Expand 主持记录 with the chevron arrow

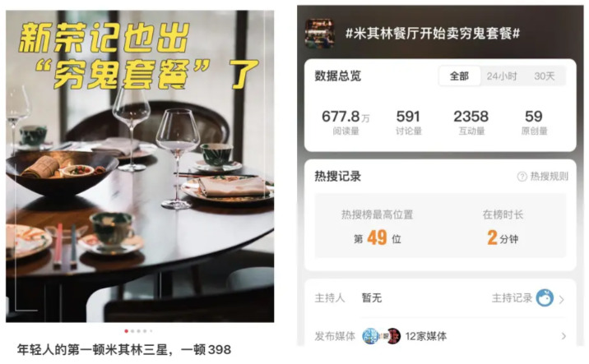562,299
